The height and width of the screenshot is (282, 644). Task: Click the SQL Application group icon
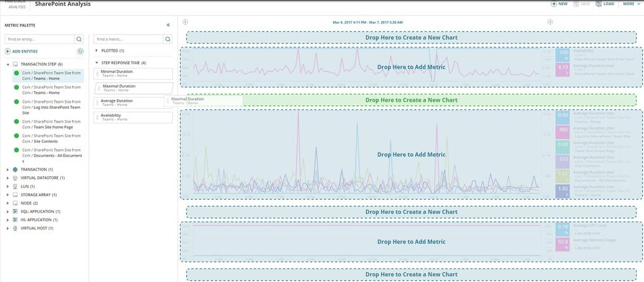(x=15, y=211)
